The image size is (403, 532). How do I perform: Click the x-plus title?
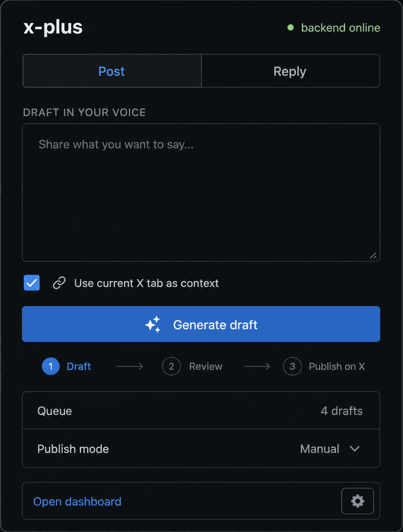pyautogui.click(x=53, y=27)
